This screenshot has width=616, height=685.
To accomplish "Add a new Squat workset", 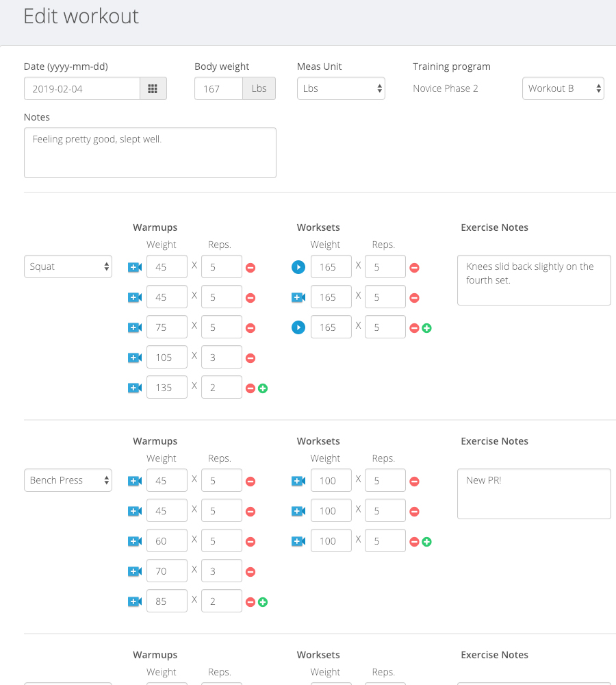I will tap(426, 328).
